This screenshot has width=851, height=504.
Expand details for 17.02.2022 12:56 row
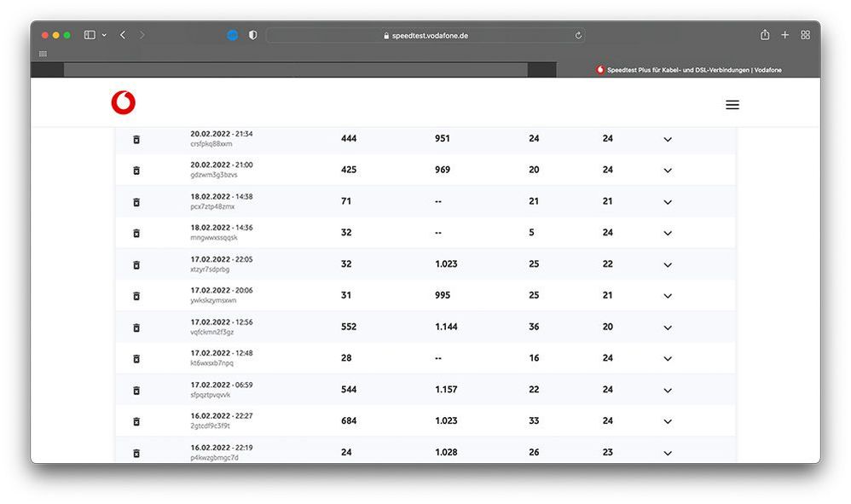click(x=668, y=327)
